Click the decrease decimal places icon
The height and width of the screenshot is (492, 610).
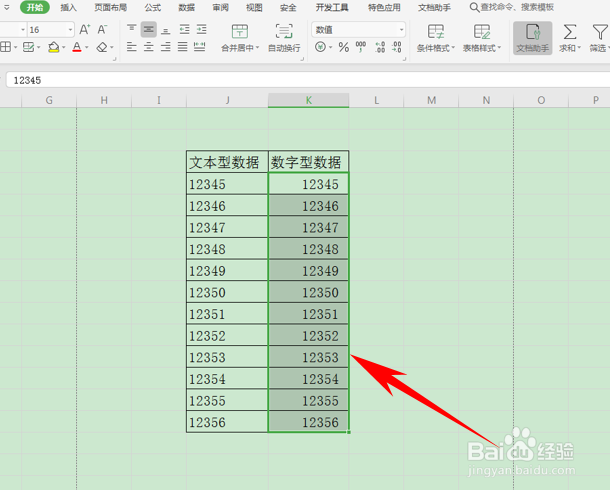397,47
